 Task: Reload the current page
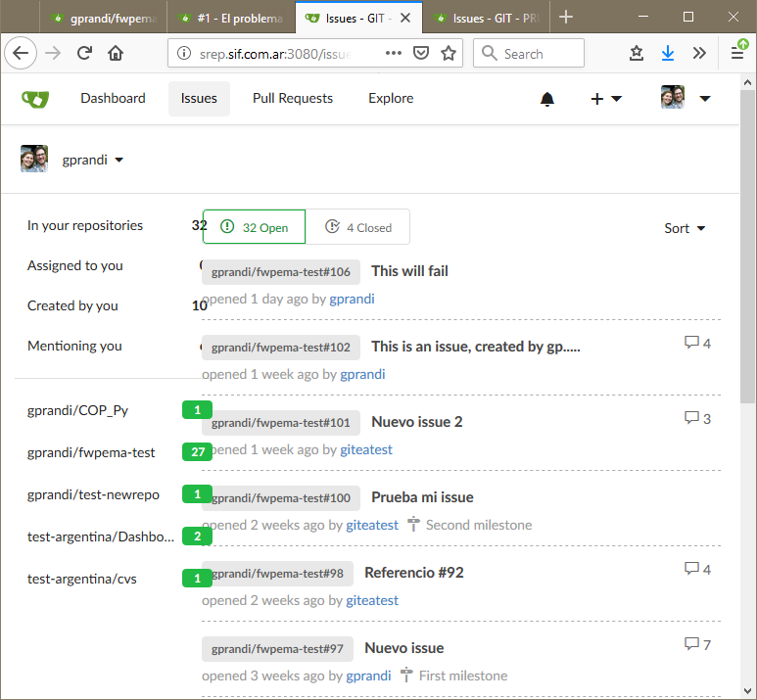point(84,53)
